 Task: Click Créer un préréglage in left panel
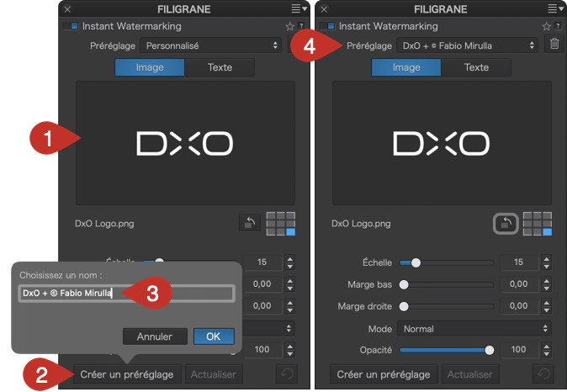127,374
